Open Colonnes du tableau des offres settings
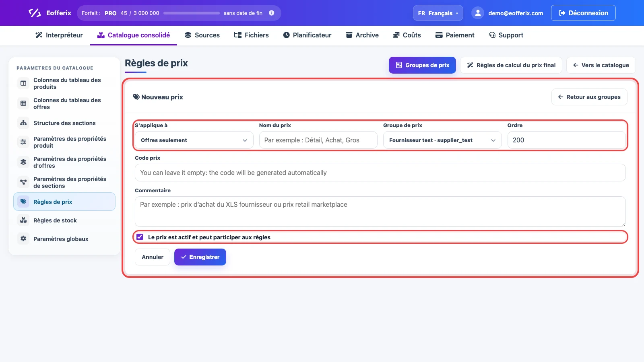This screenshot has width=644, height=362. (64, 103)
